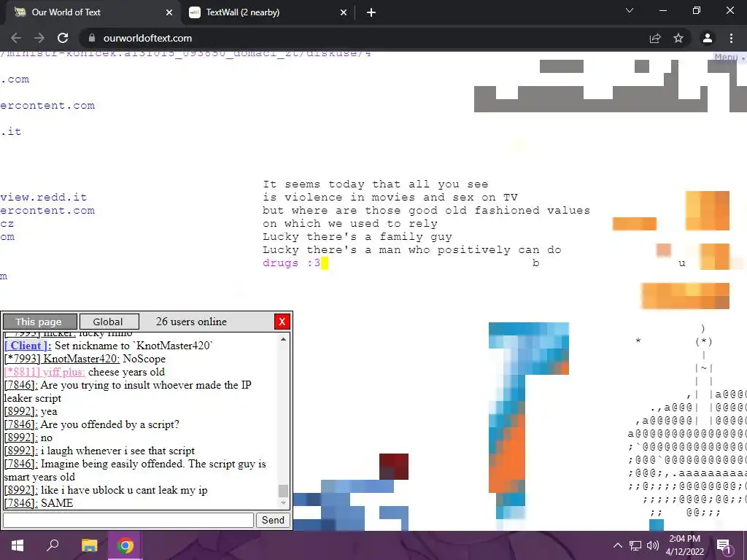Open the Windows Start menu
Image resolution: width=747 pixels, height=560 pixels.
[x=18, y=545]
